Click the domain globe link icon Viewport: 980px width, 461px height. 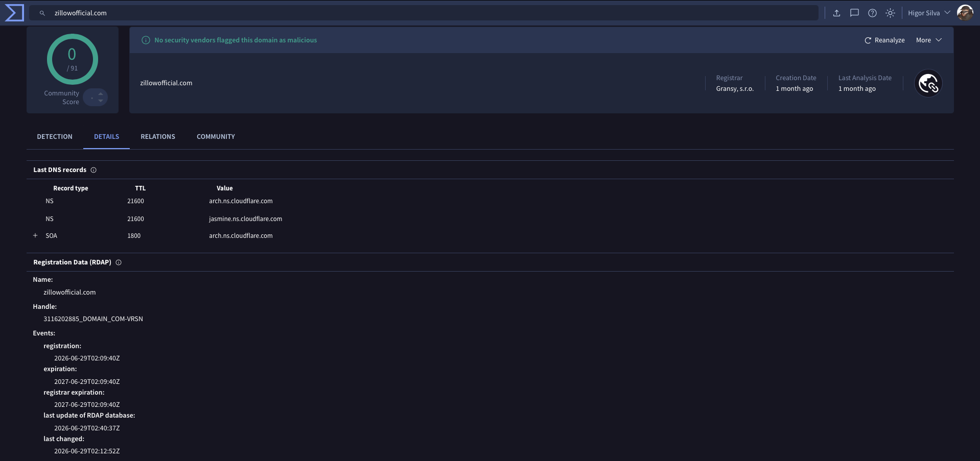coord(928,83)
